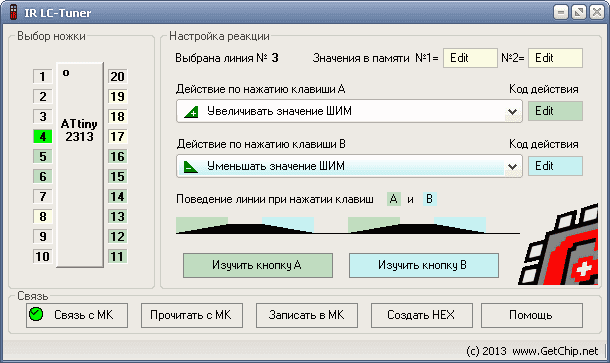The width and height of the screenshot is (610, 363).
Task: Click the green checkmark connection status icon
Action: 36,314
